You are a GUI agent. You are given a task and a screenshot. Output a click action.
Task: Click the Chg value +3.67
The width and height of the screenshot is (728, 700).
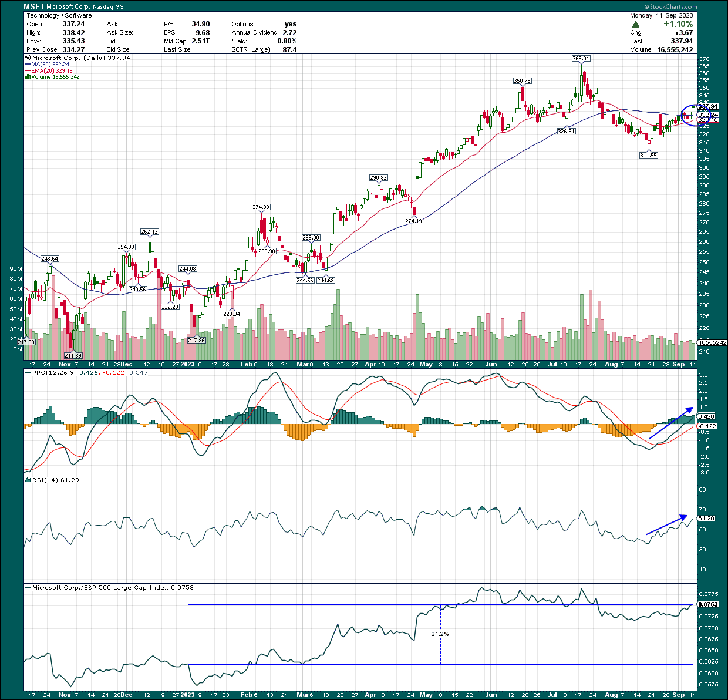coord(683,33)
